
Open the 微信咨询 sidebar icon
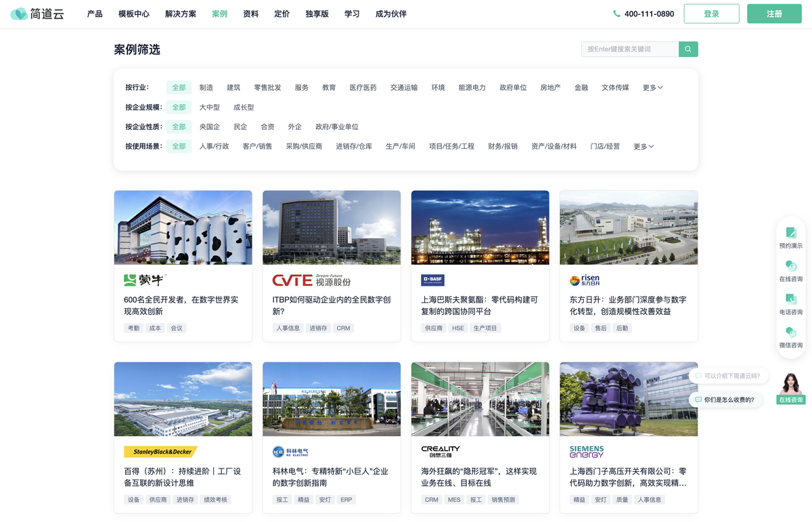pos(791,332)
